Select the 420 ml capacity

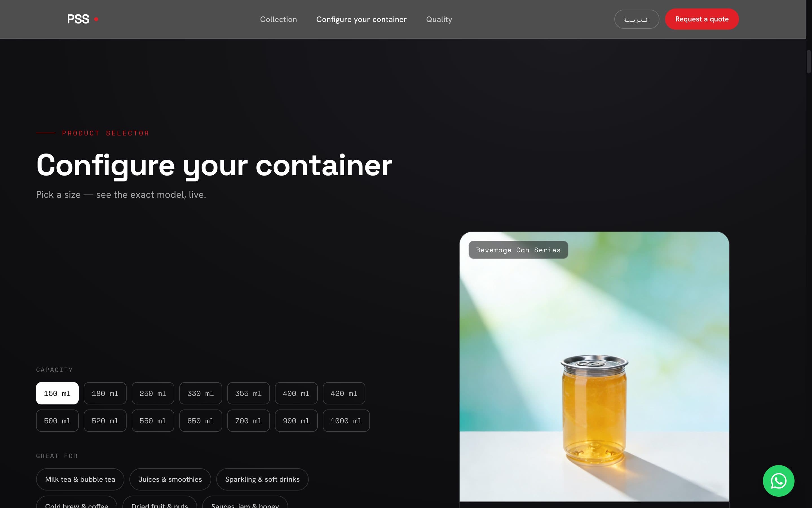tap(344, 393)
